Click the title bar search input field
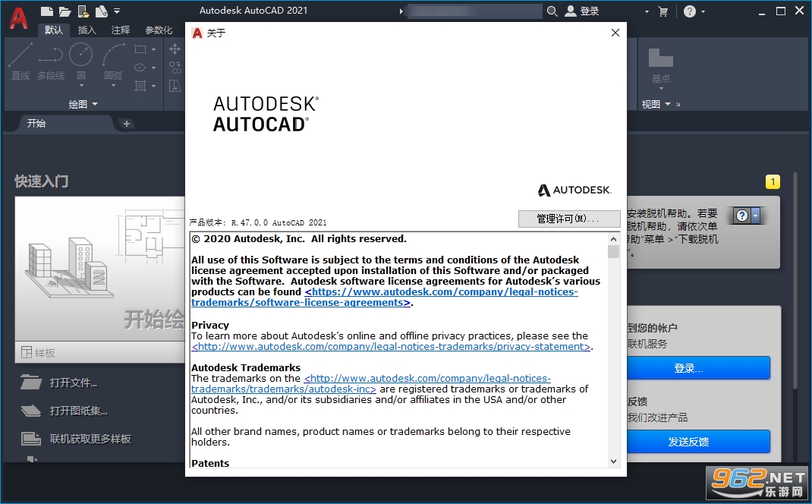Screen dimensions: 812x504 click(x=475, y=11)
